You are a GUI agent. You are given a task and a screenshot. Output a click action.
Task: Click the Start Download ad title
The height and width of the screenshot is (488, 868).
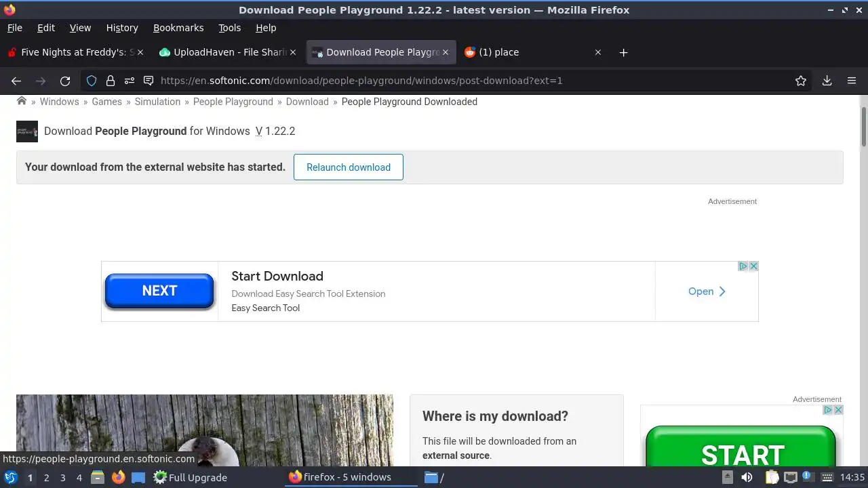tap(277, 276)
